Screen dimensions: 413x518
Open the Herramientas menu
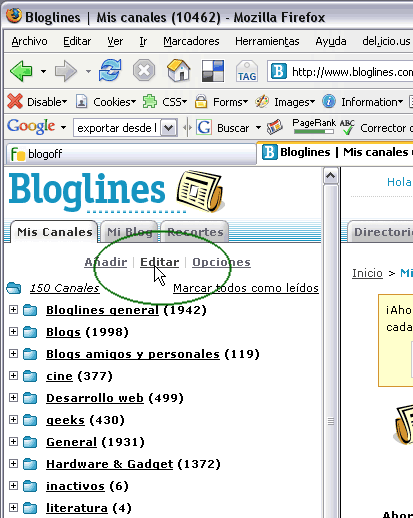click(267, 41)
